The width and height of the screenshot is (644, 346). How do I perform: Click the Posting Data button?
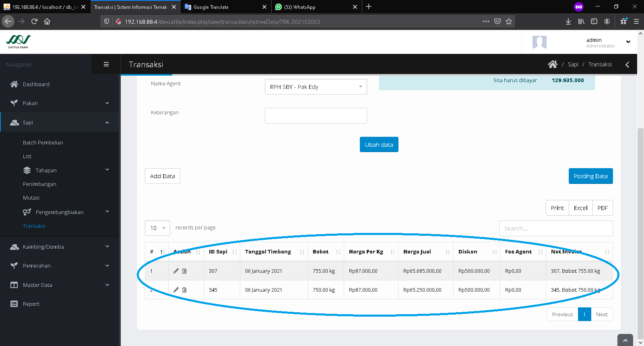point(590,176)
